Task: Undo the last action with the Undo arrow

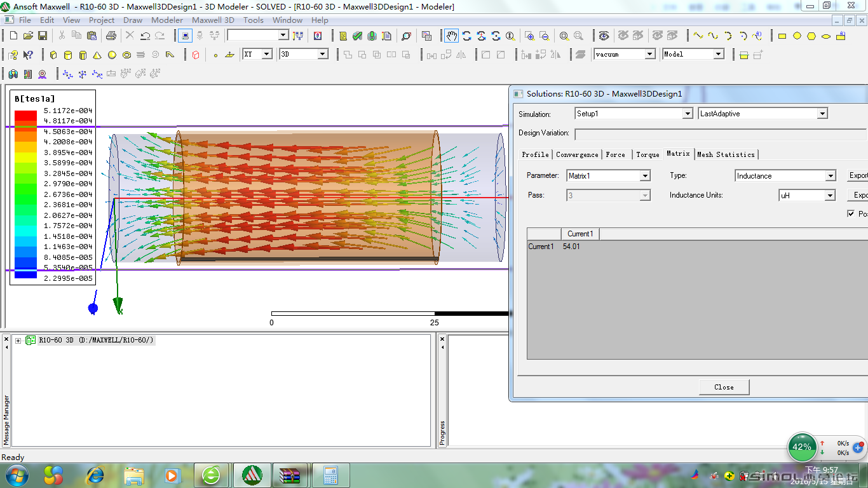Action: click(x=146, y=36)
